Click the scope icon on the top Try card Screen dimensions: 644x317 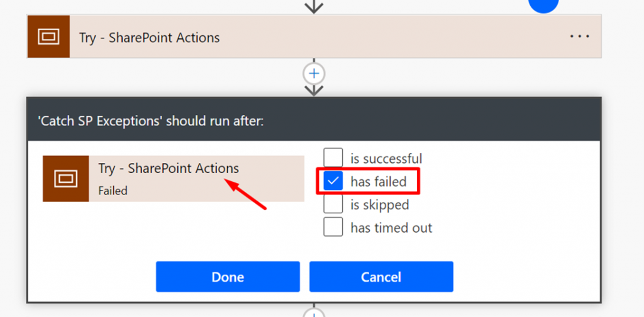48,37
